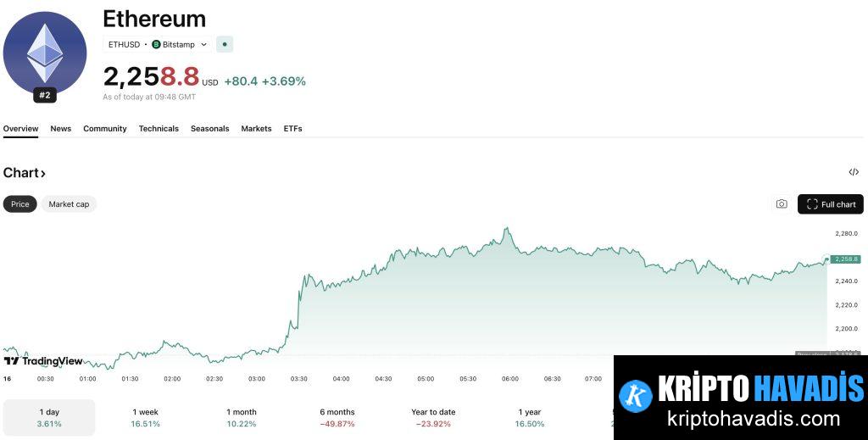This screenshot has height=440, width=868.
Task: Open the Technicals tab
Action: coord(159,128)
